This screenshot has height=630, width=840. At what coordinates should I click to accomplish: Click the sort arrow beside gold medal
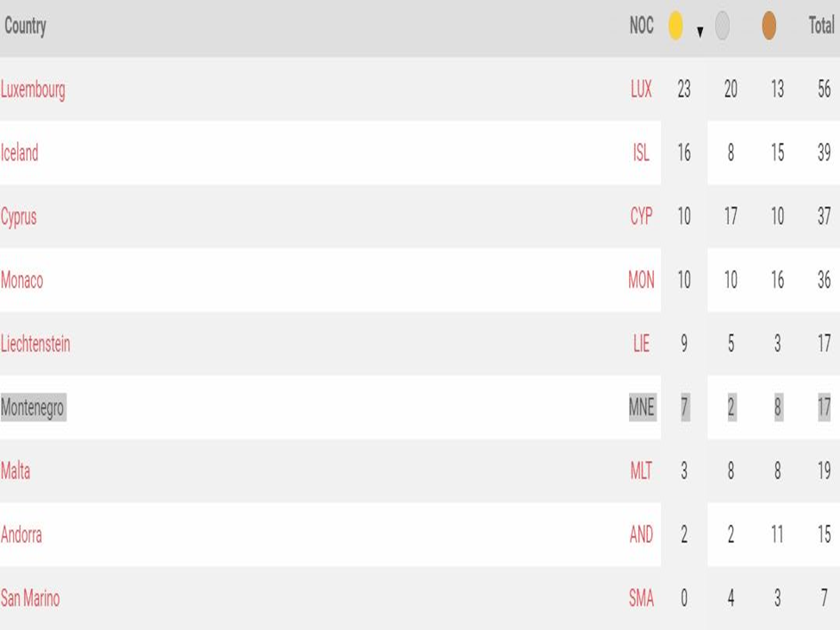700,32
